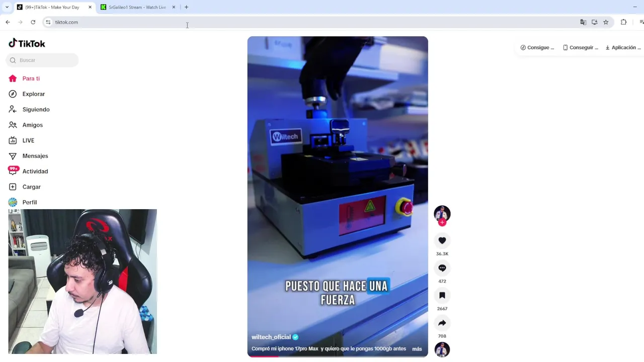Click the video progress bar
This screenshot has height=362, width=644.
click(x=338, y=356)
